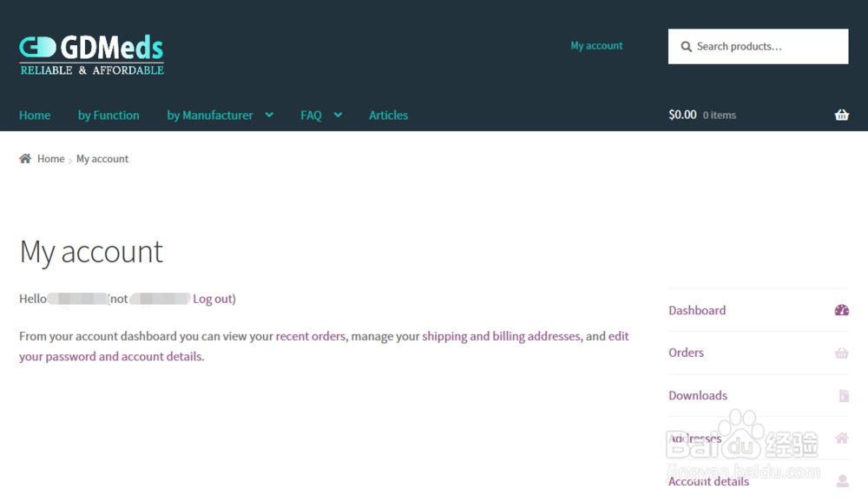Click the Orders basket icon

click(841, 353)
